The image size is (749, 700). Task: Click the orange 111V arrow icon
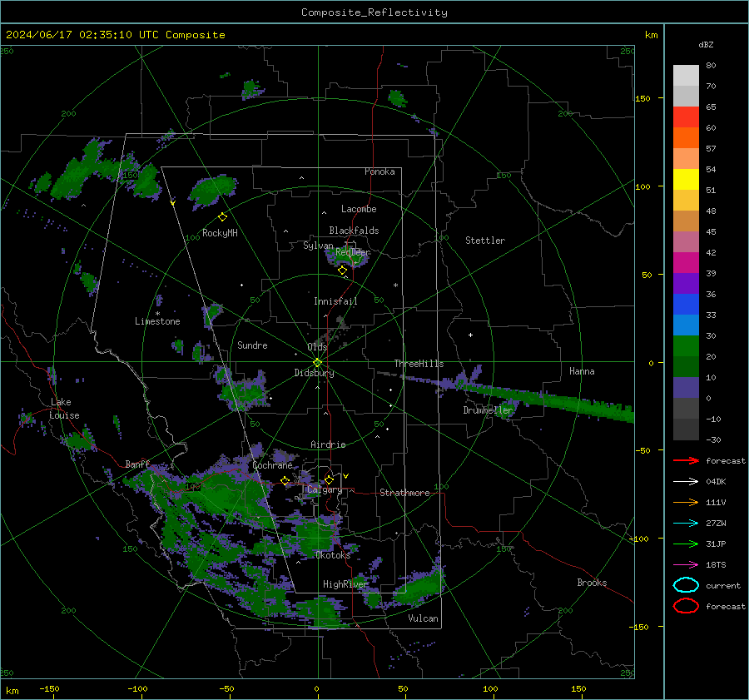pos(686,502)
